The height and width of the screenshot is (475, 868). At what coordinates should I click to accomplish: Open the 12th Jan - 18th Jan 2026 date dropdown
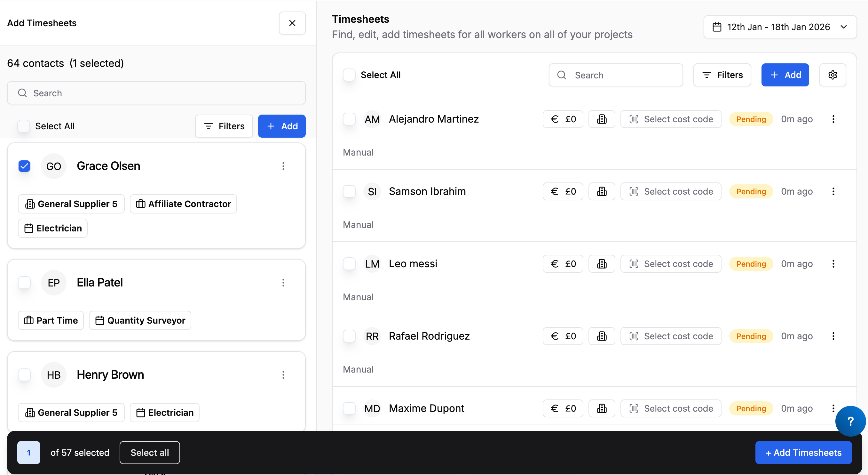point(780,27)
